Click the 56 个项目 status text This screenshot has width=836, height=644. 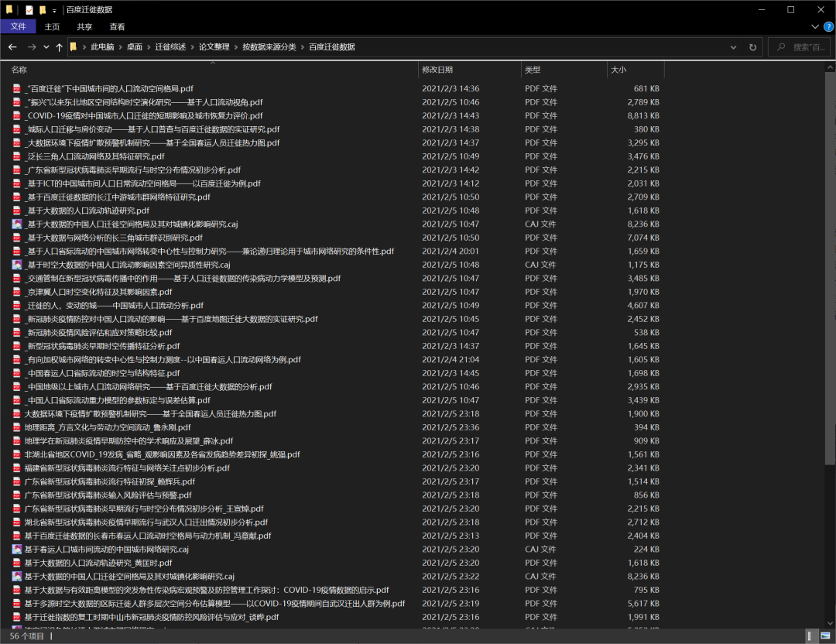26,636
